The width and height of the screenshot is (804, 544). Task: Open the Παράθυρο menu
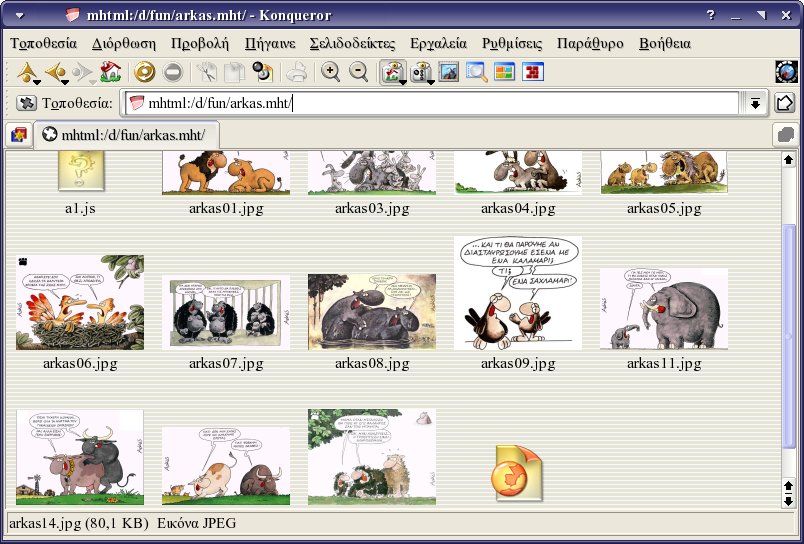[x=590, y=44]
